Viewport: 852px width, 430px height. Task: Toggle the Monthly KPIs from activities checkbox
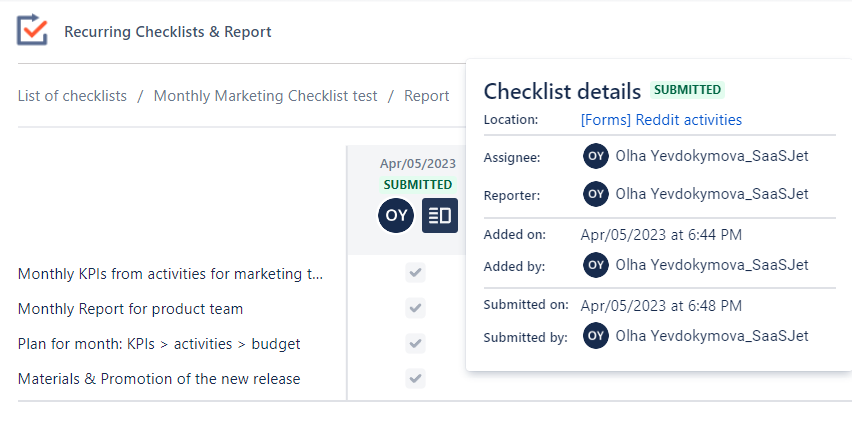click(x=416, y=273)
